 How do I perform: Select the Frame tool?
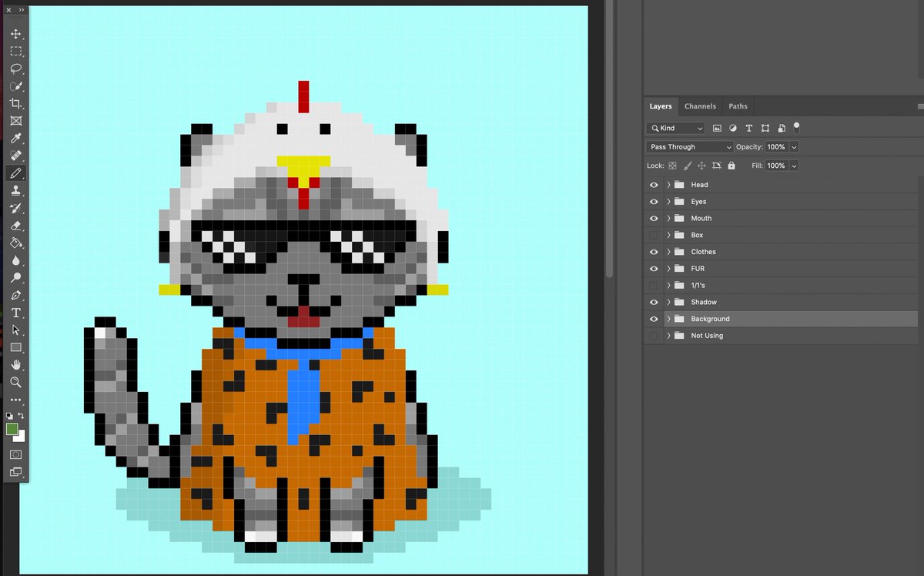coord(15,121)
